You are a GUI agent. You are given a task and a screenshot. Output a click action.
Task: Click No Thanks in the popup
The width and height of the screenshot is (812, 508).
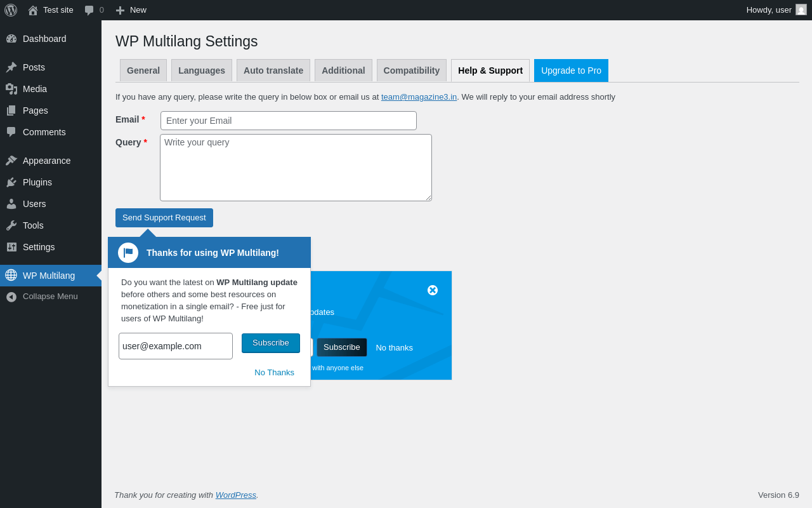point(274,373)
